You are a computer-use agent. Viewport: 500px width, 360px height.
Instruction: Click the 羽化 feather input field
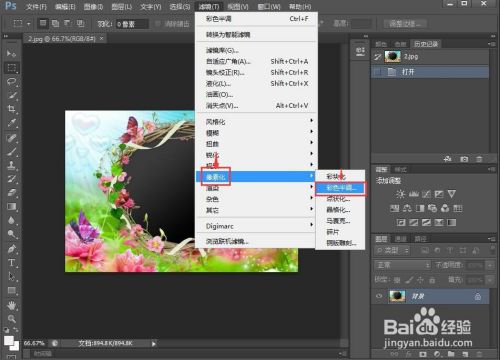pos(131,24)
